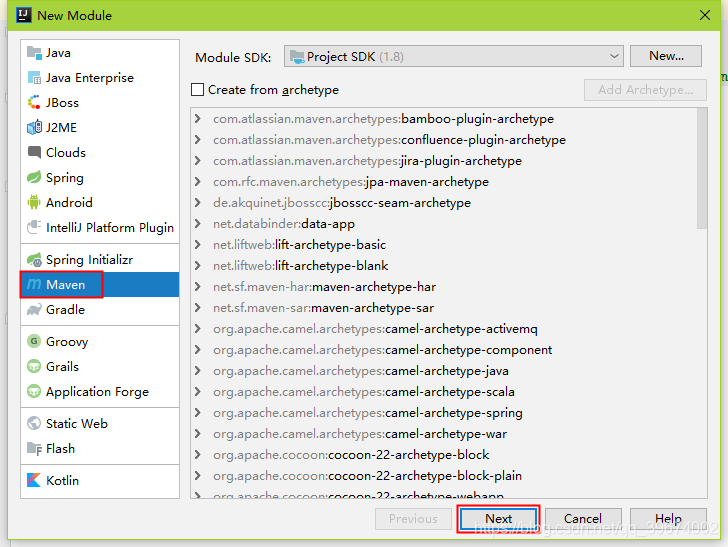Select cocoon-22-archetype-block row
This screenshot has width=728, height=547.
pyautogui.click(x=443, y=455)
